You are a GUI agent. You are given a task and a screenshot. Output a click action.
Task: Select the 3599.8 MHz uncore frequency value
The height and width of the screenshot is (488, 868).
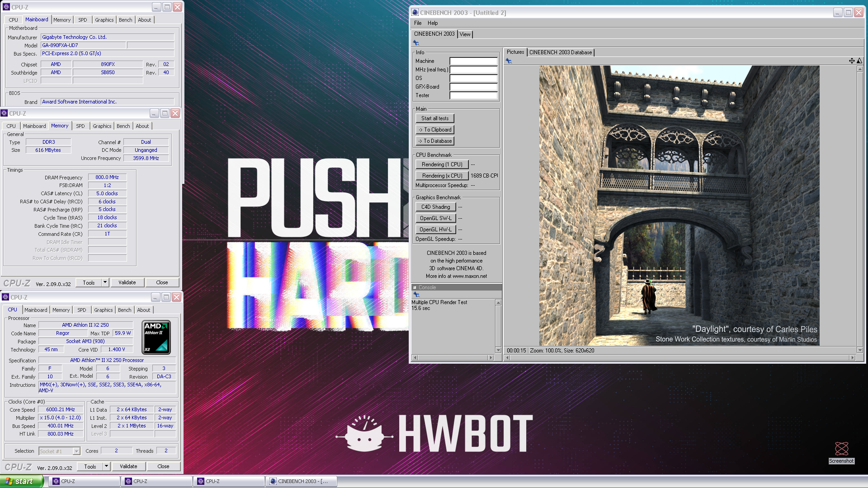click(x=146, y=158)
